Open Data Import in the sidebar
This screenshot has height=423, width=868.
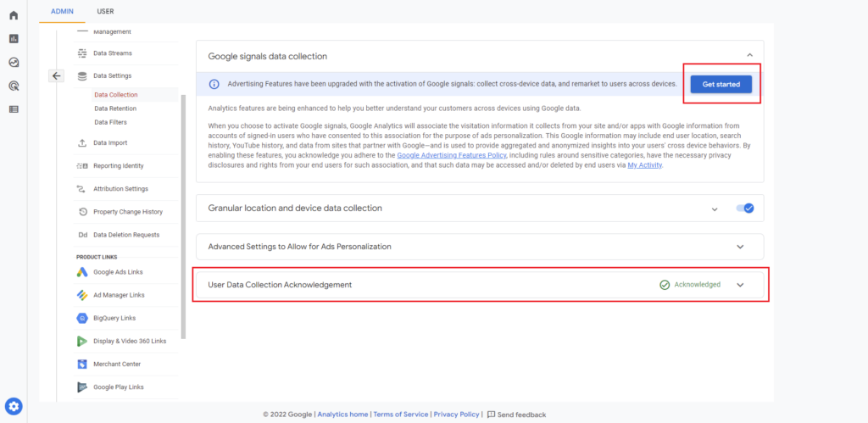(110, 143)
